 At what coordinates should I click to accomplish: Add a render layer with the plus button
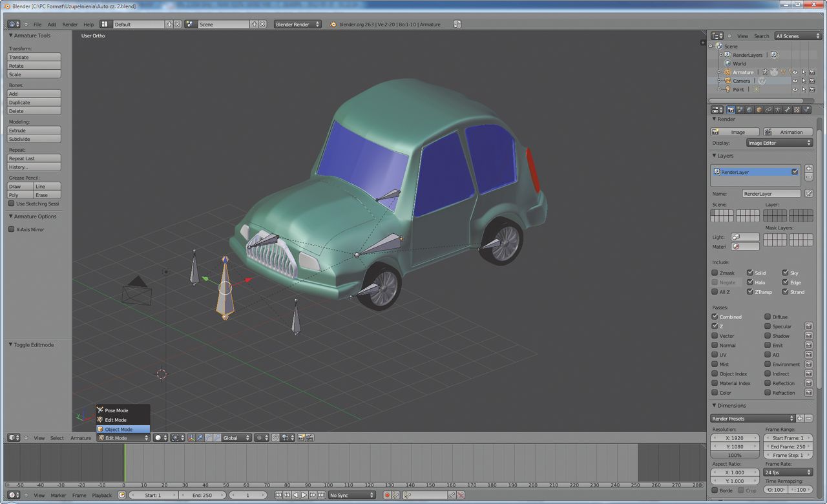(x=809, y=168)
